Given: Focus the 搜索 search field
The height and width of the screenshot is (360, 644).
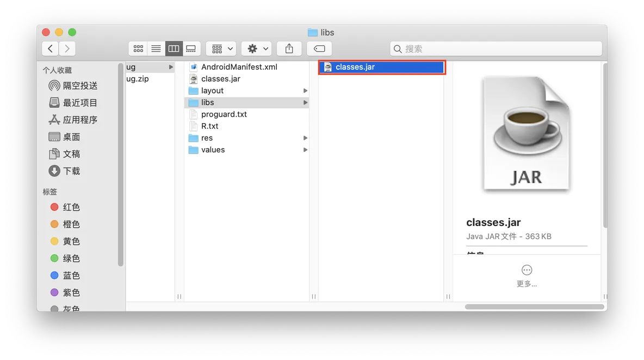Looking at the screenshot, I should tap(496, 49).
